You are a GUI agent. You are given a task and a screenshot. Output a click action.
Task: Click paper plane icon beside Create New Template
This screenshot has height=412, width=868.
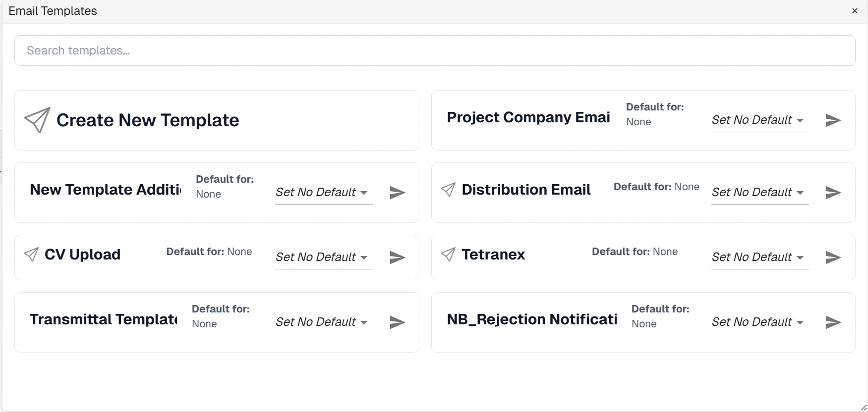pyautogui.click(x=38, y=120)
